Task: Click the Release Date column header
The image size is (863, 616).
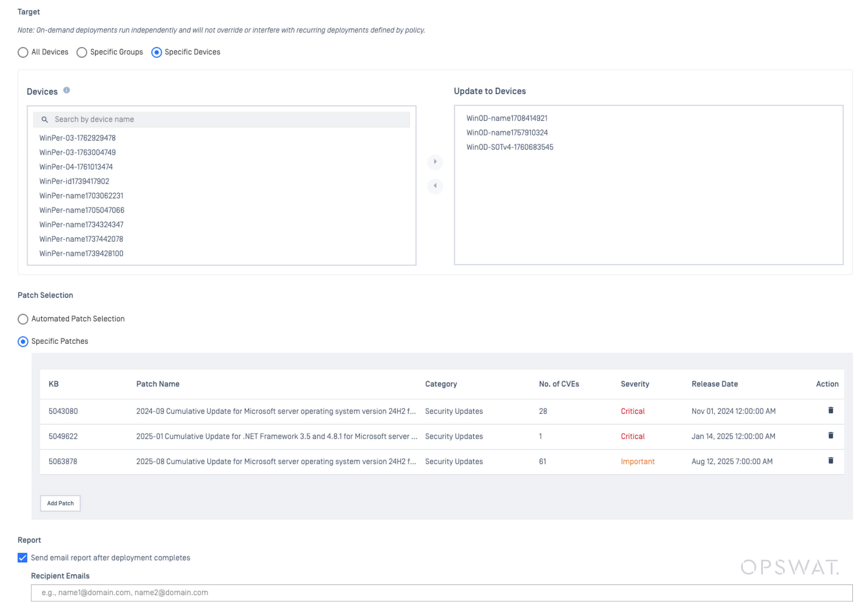Action: click(x=714, y=384)
